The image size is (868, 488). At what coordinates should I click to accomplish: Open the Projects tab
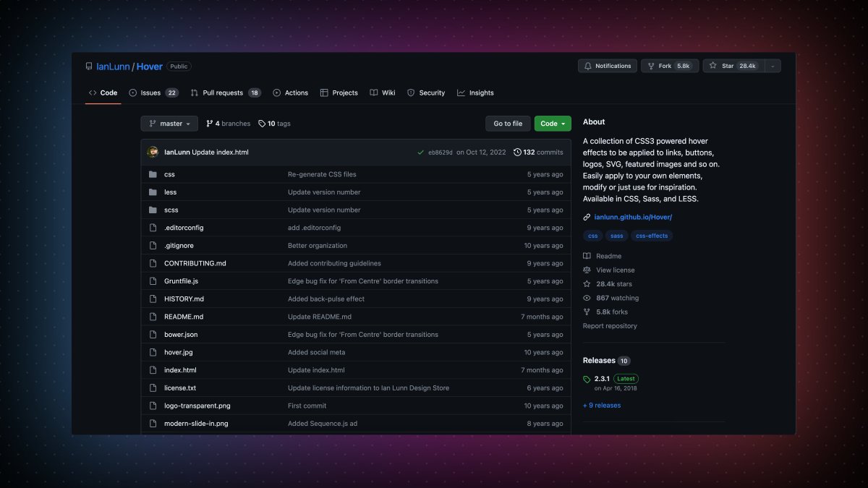[339, 93]
